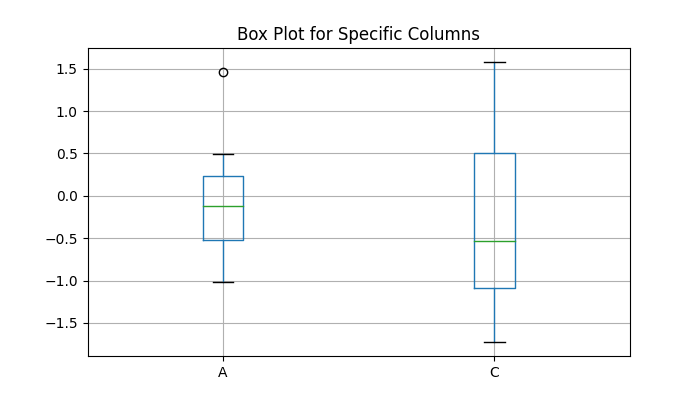Click the outlier circle above box A
This screenshot has width=700, height=400.
223,72
